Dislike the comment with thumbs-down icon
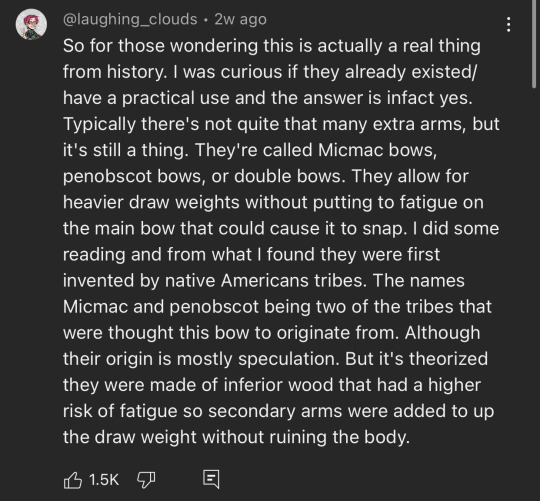The width and height of the screenshot is (540, 501). coord(146,480)
